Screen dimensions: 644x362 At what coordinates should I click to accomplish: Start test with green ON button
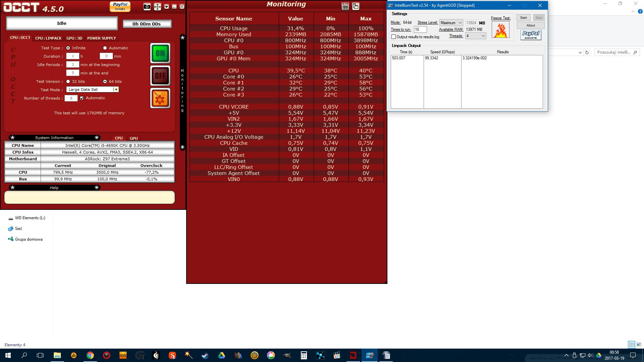pos(160,53)
